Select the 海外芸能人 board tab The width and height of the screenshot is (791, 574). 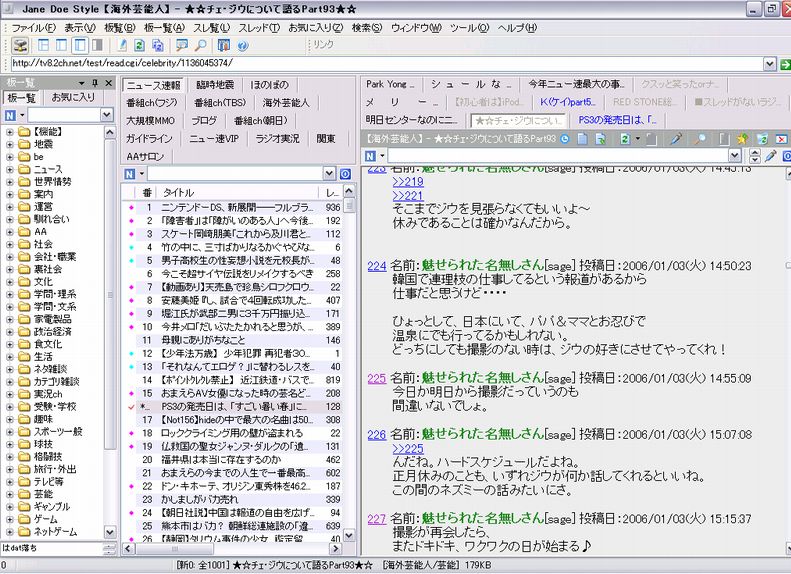point(286,102)
